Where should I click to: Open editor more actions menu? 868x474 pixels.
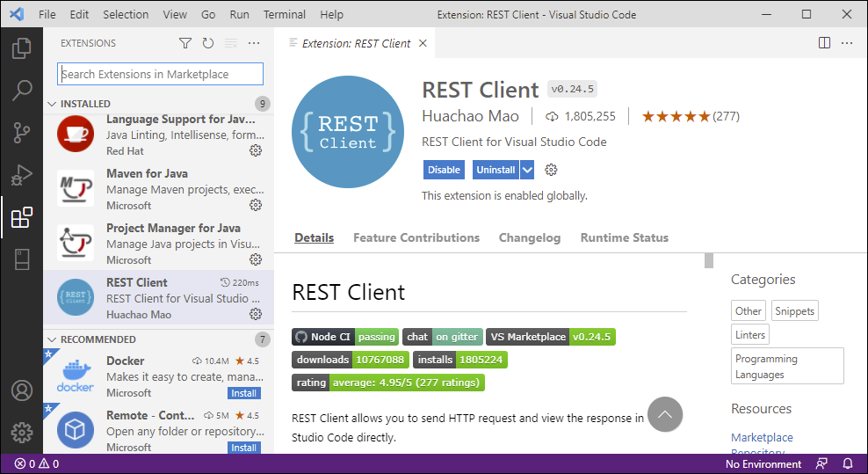tap(847, 43)
